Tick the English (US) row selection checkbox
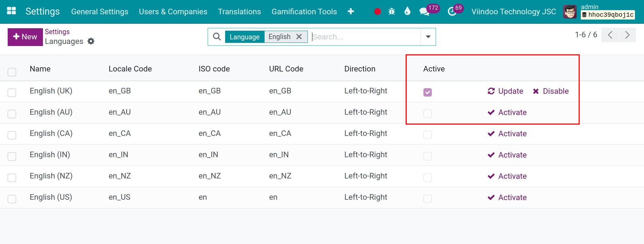This screenshot has height=244, width=644. pos(12,199)
